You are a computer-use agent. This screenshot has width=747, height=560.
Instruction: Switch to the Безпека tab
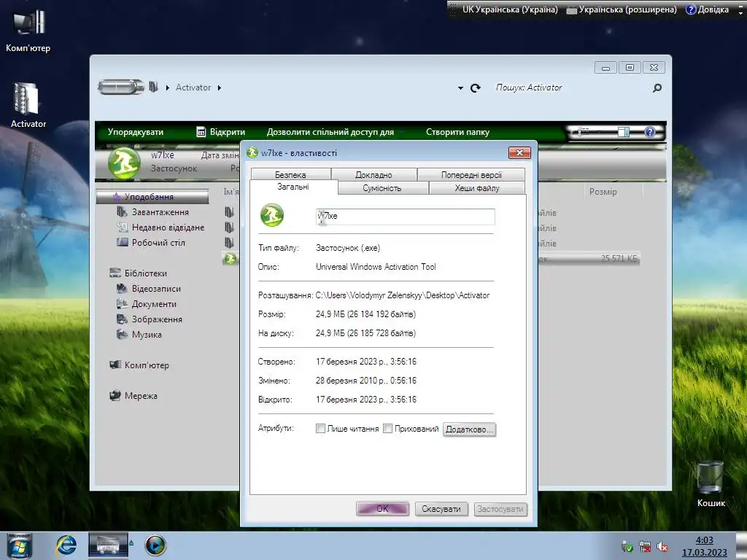290,175
